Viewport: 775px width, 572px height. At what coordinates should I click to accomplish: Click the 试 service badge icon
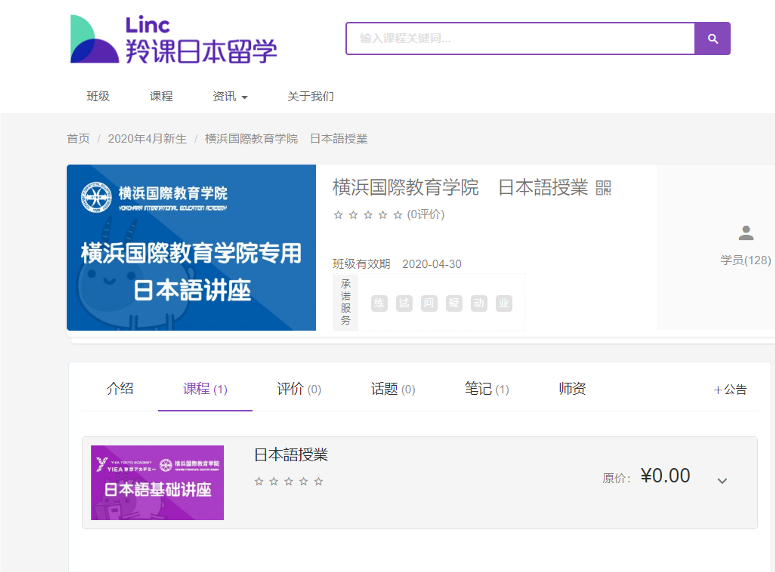click(404, 303)
